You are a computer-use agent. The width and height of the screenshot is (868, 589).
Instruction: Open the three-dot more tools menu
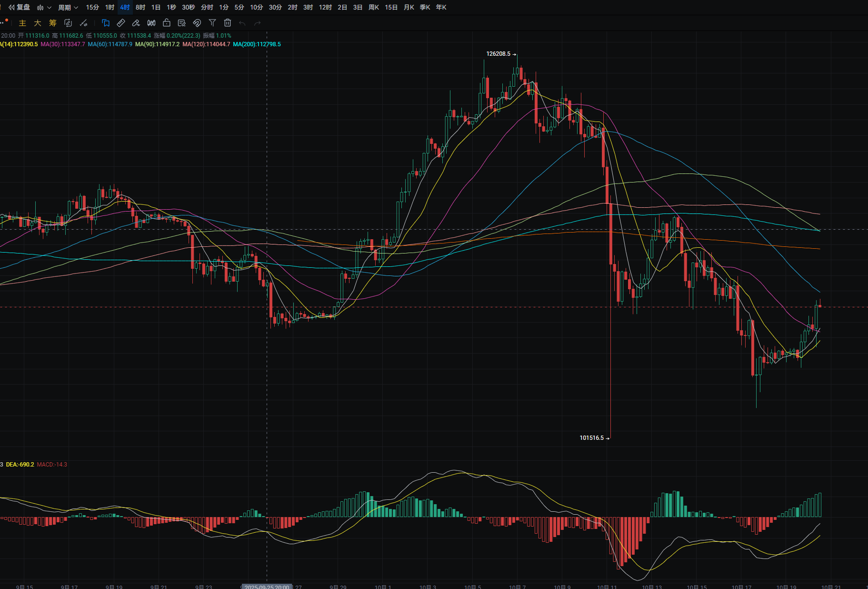[x=3, y=22]
